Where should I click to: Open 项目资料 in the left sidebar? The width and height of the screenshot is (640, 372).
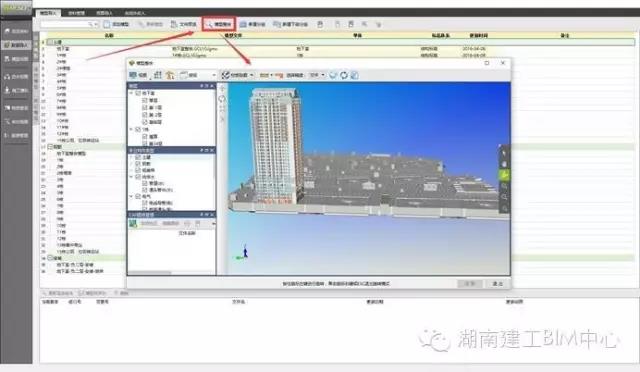click(16, 31)
